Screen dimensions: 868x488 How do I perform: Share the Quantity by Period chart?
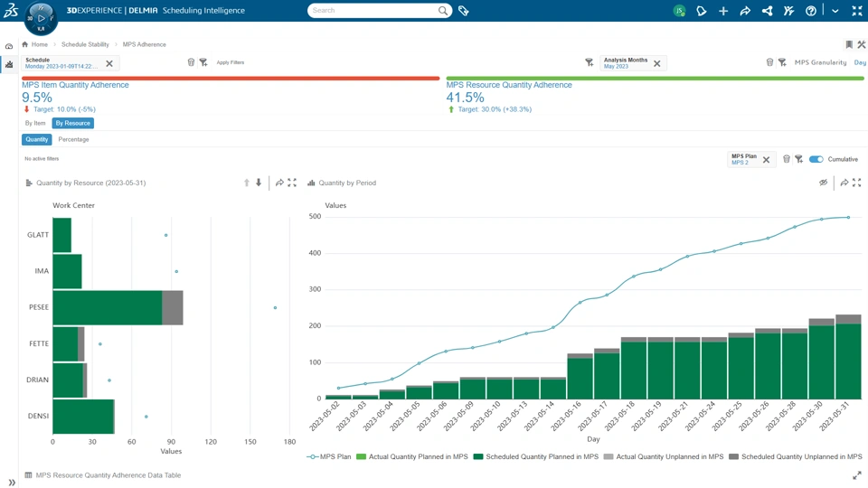tap(844, 183)
